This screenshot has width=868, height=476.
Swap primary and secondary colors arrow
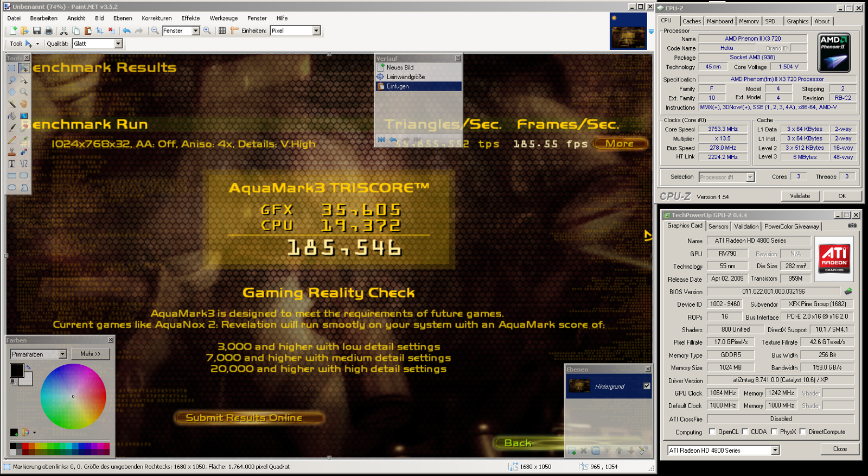coord(28,367)
